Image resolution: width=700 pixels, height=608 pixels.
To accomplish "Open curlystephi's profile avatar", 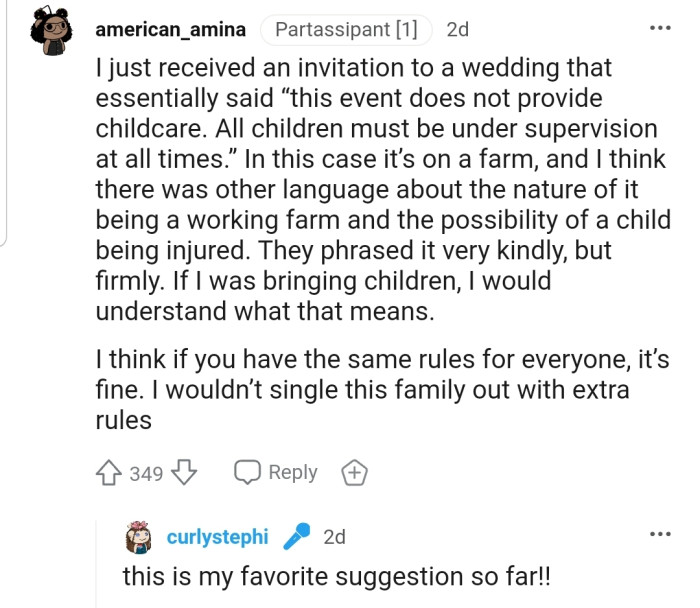I will [137, 537].
